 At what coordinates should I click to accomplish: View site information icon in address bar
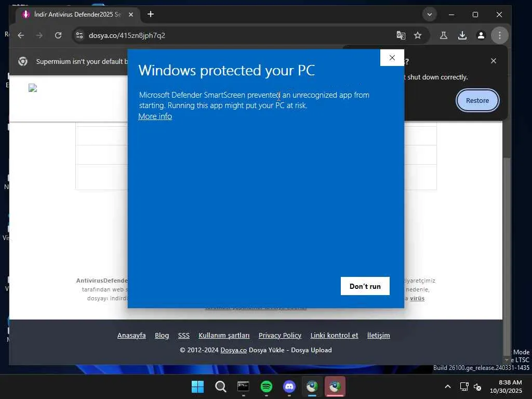[79, 35]
